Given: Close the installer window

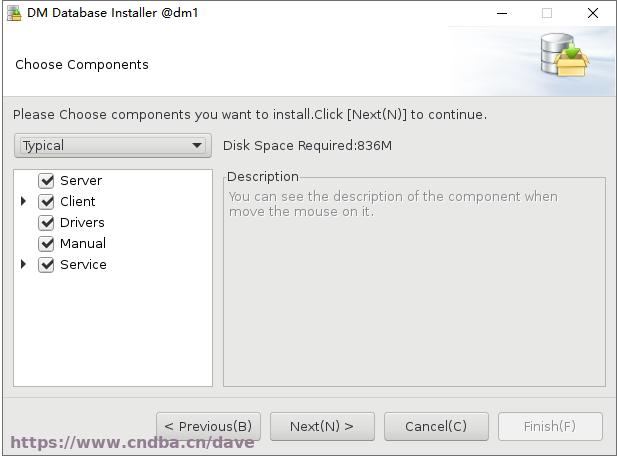Looking at the screenshot, I should (593, 13).
